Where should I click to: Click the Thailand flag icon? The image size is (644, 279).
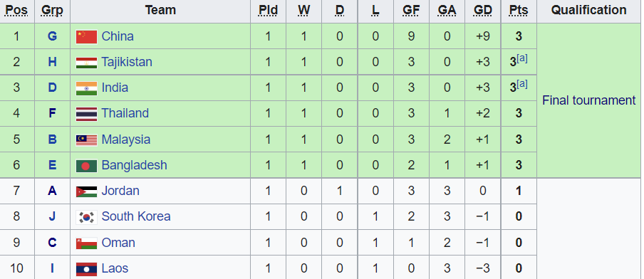point(86,114)
